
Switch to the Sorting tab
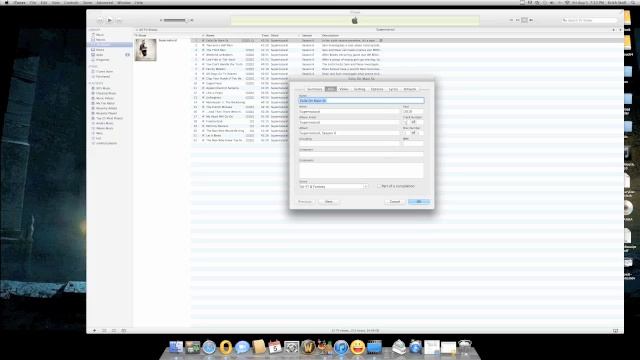[360, 89]
